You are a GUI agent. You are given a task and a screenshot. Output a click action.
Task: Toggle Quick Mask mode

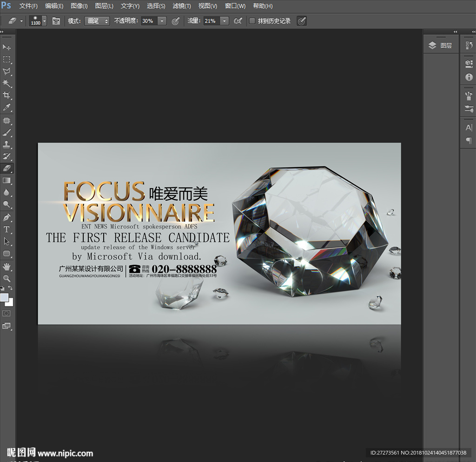tap(7, 313)
